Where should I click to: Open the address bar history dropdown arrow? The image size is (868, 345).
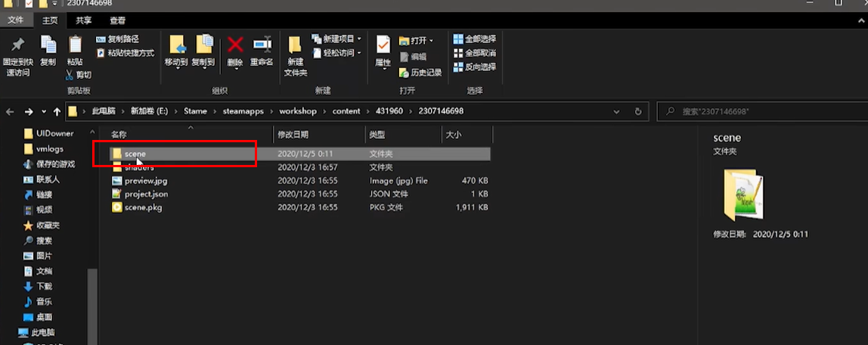point(620,111)
